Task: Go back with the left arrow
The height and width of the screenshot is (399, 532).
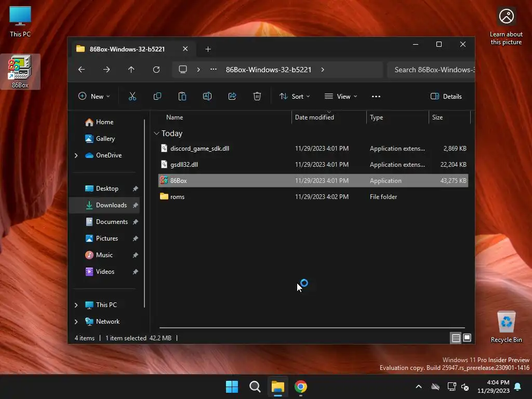Action: [x=82, y=70]
